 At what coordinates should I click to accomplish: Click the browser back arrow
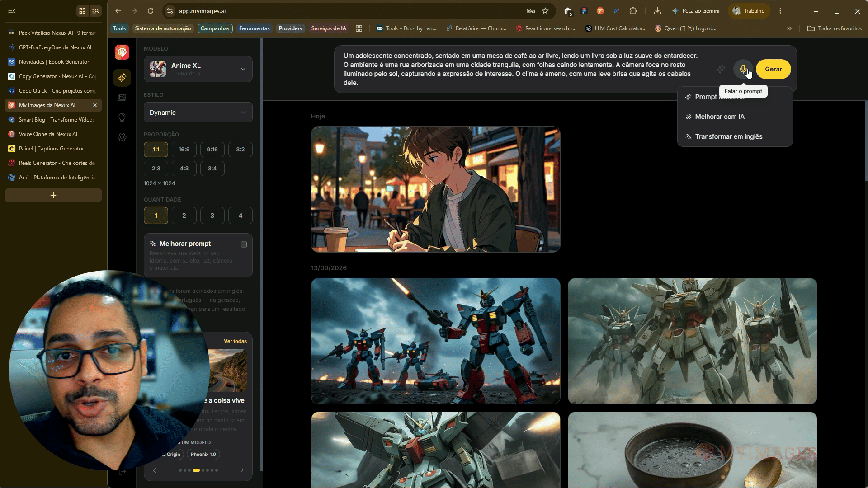coord(118,11)
